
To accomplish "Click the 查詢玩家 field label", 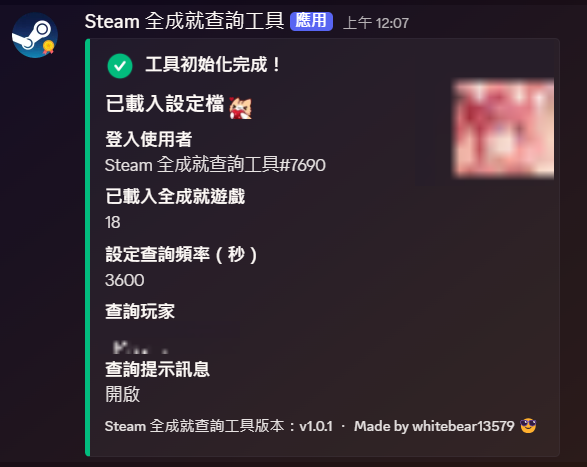I will pyautogui.click(x=140, y=311).
